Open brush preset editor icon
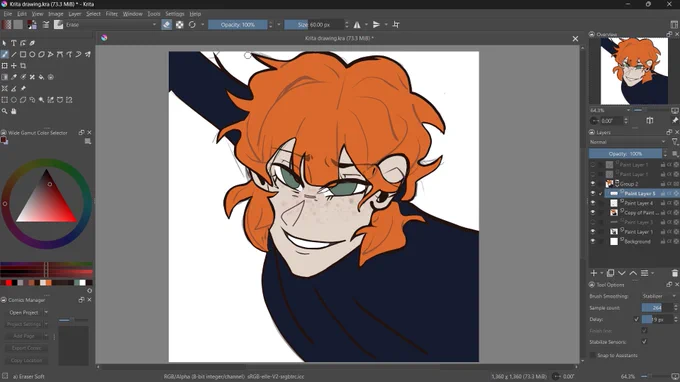680x382 pixels. click(x=46, y=25)
